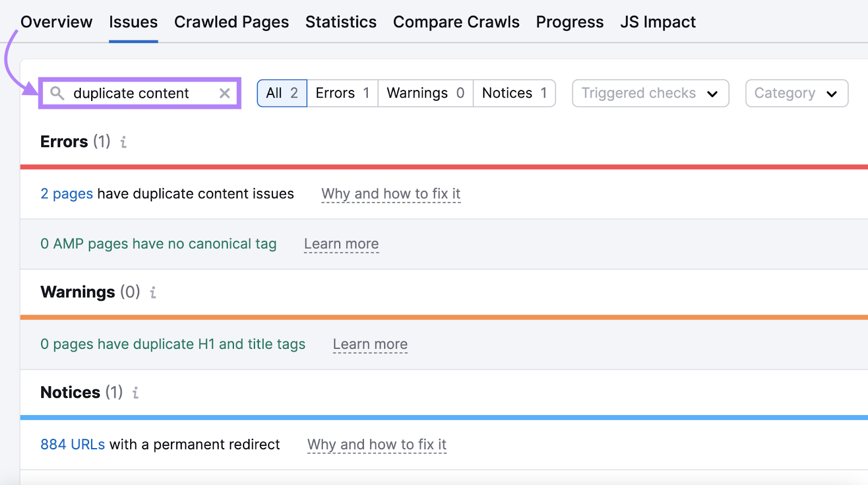Click the info icon next to Warnings
Image resolution: width=868 pixels, height=485 pixels.
(152, 292)
